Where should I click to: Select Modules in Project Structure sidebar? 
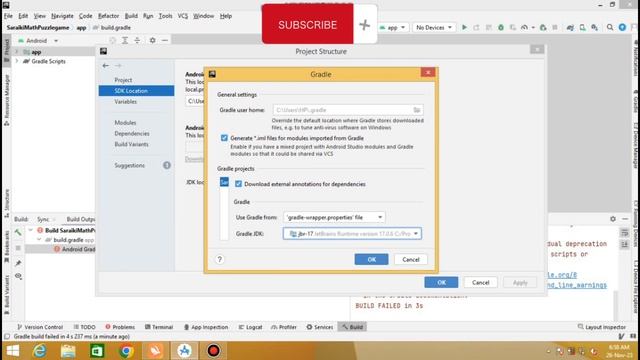[x=125, y=122]
